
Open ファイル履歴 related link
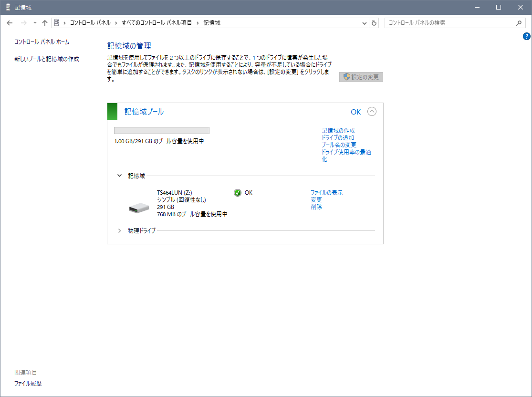[28, 384]
